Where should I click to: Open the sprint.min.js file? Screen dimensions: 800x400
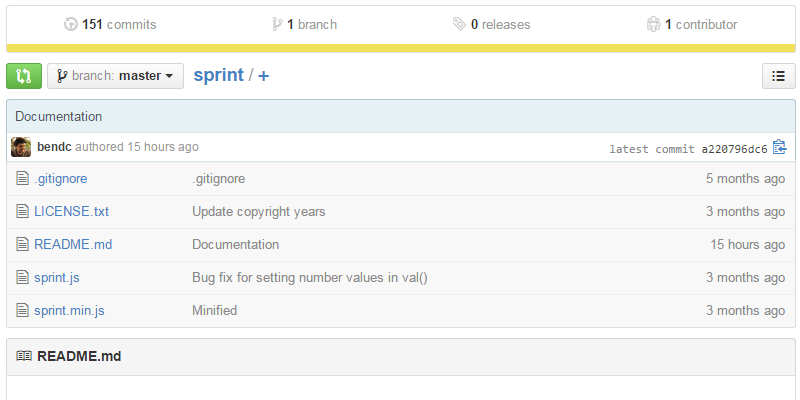[x=69, y=311]
